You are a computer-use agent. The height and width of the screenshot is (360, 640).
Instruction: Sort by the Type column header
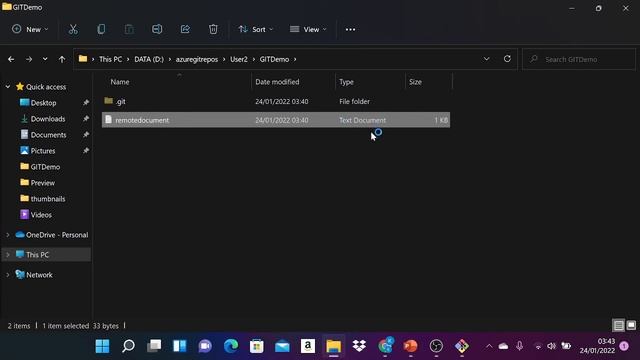[x=370, y=82]
